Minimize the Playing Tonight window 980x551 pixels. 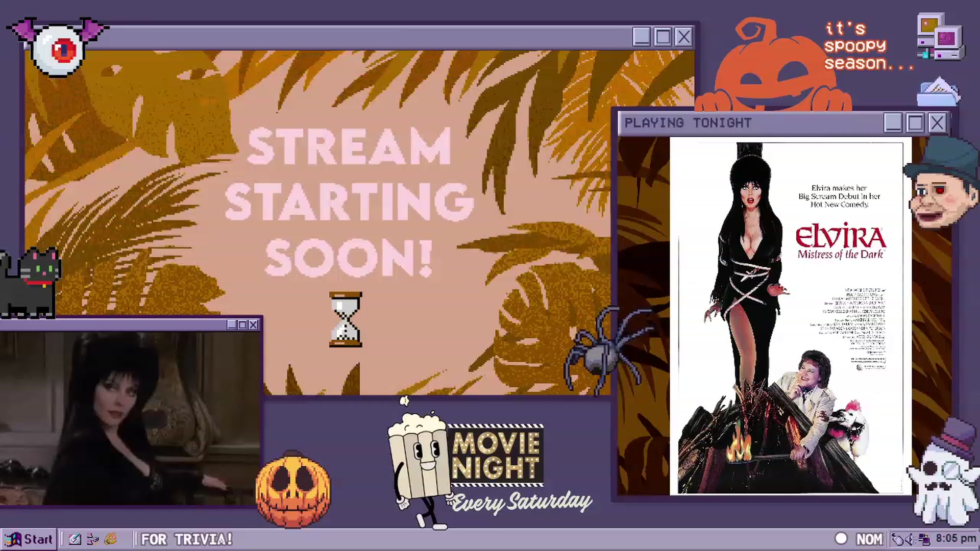tap(893, 123)
